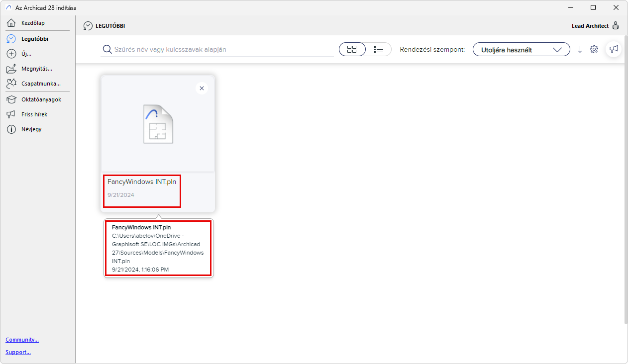628x364 pixels.
Task: Switch to tile grid view
Action: tap(352, 49)
